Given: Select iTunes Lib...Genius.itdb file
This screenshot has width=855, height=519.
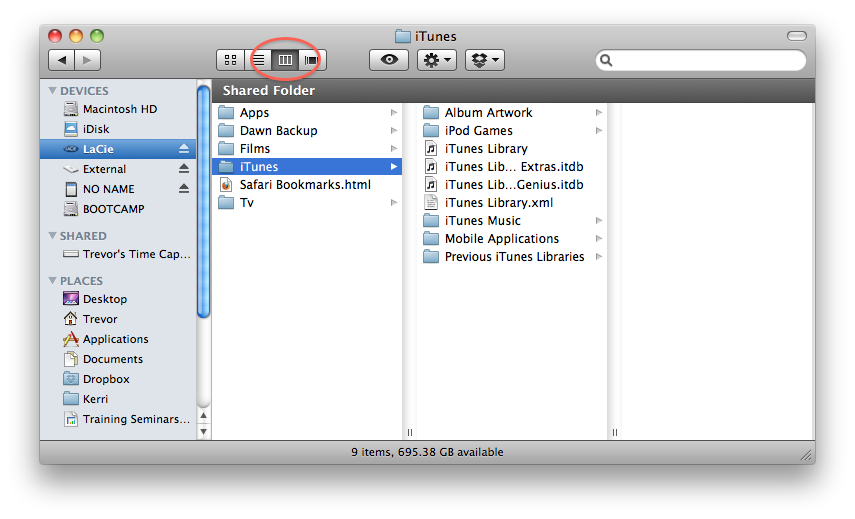Looking at the screenshot, I should coord(512,184).
